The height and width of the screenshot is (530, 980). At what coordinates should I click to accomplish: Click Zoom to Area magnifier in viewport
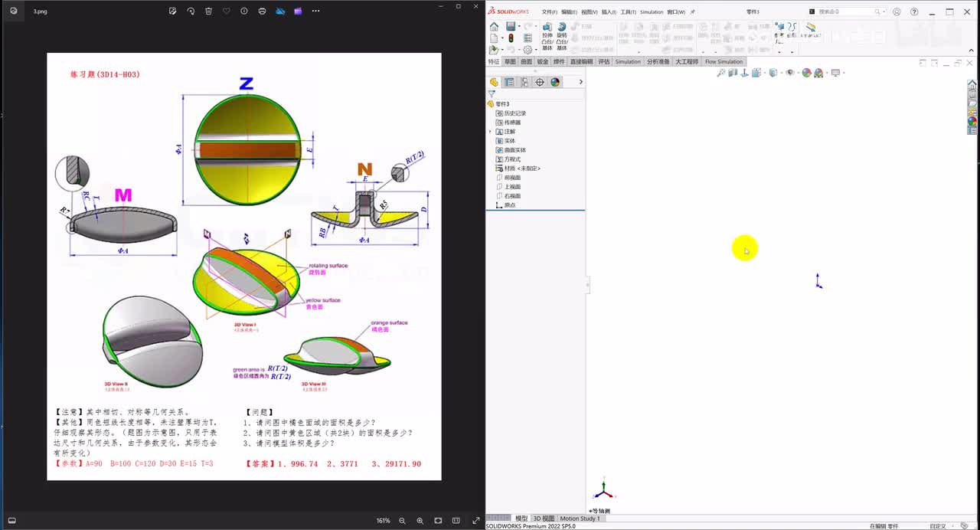[x=721, y=73]
